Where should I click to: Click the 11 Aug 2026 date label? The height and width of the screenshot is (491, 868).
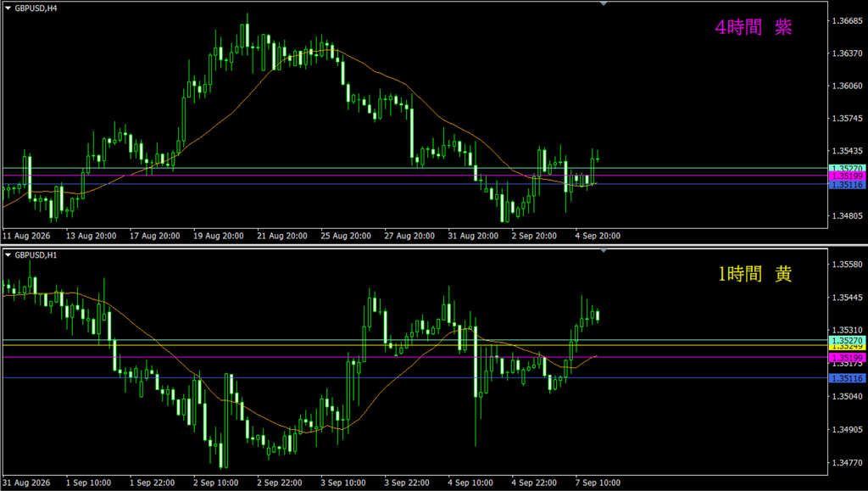[26, 236]
